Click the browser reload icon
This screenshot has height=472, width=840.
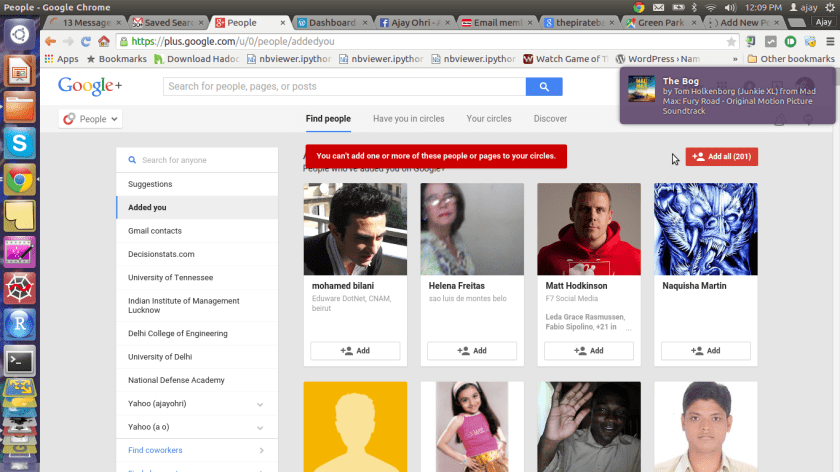(86, 41)
